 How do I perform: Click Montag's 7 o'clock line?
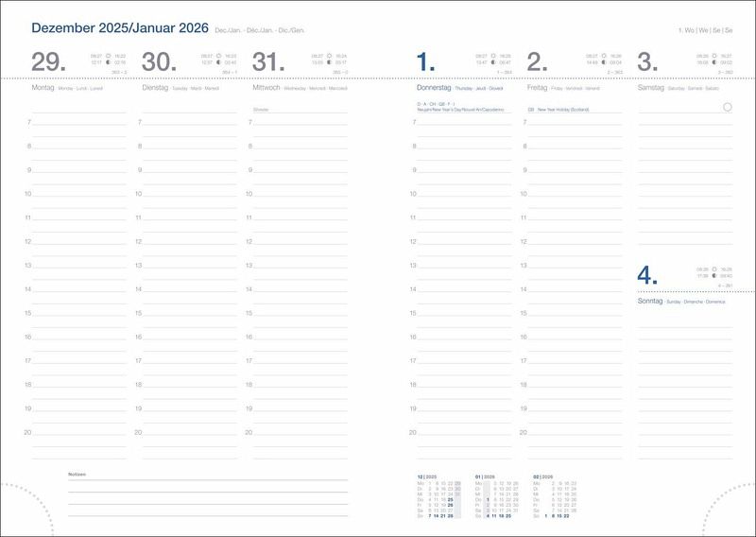point(79,125)
